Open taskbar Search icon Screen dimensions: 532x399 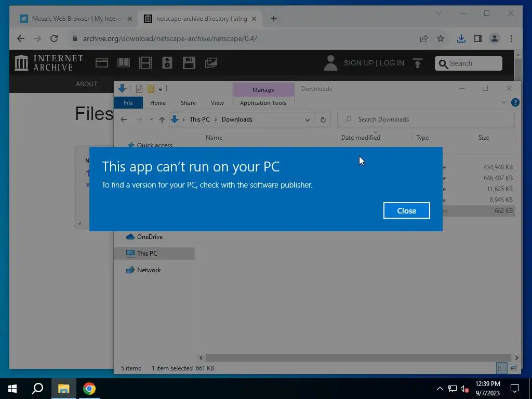pos(37,389)
